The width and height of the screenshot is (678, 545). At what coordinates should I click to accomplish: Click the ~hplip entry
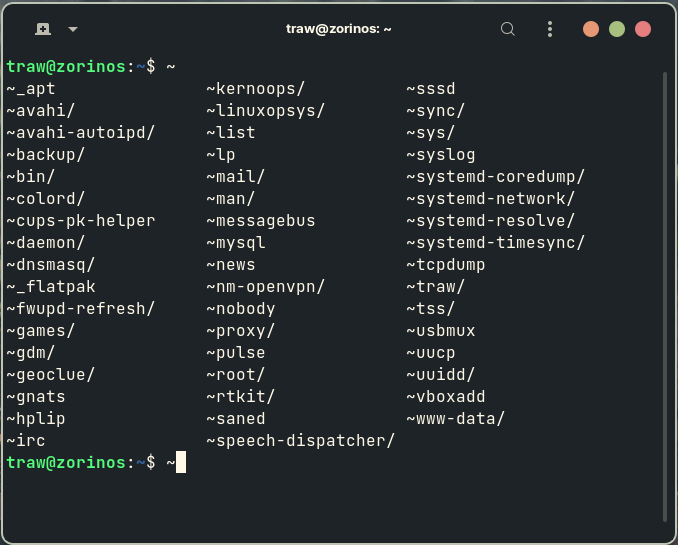pos(36,419)
